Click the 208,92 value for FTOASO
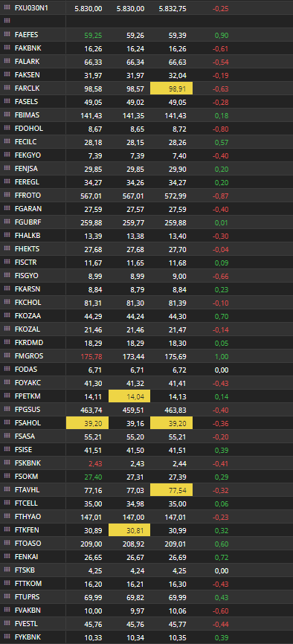This screenshot has height=644, width=293. [134, 544]
